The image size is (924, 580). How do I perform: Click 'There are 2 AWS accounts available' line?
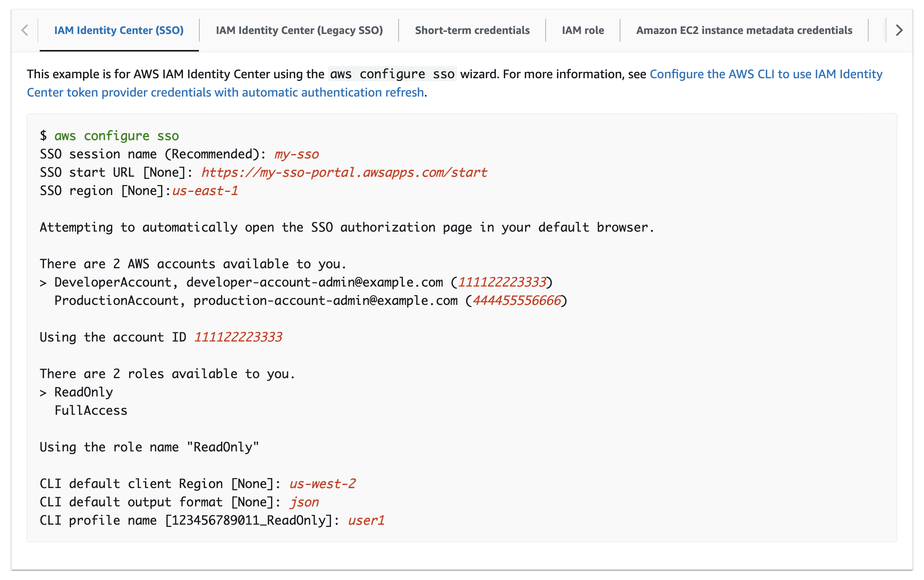tap(193, 264)
